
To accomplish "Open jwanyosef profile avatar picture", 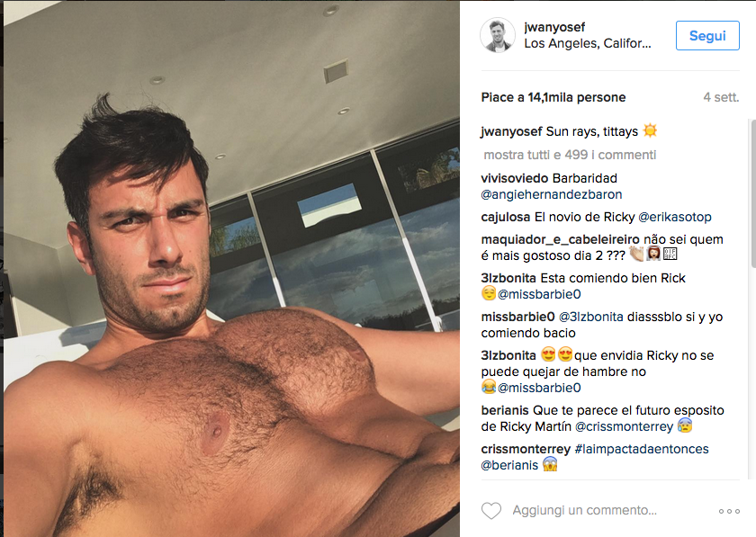I will coord(498,35).
